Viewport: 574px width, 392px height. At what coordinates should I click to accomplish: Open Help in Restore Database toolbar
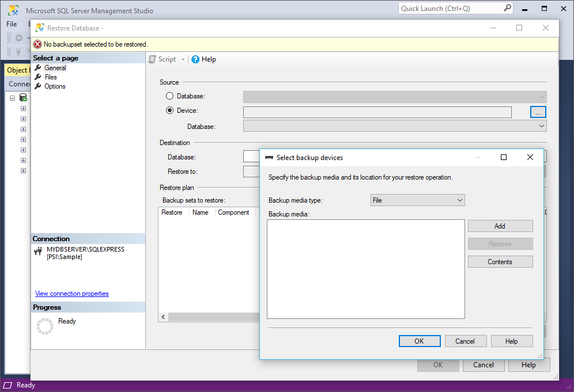click(203, 59)
